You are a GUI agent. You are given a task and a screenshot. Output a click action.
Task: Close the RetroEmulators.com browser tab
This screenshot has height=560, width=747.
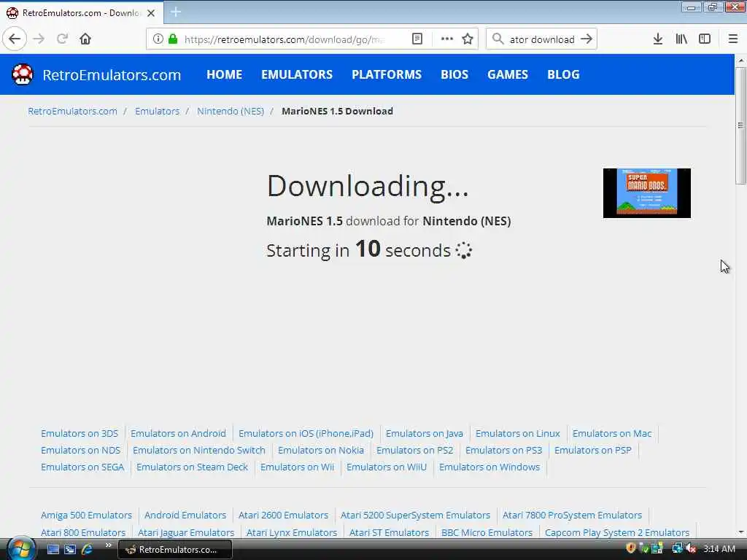click(151, 13)
